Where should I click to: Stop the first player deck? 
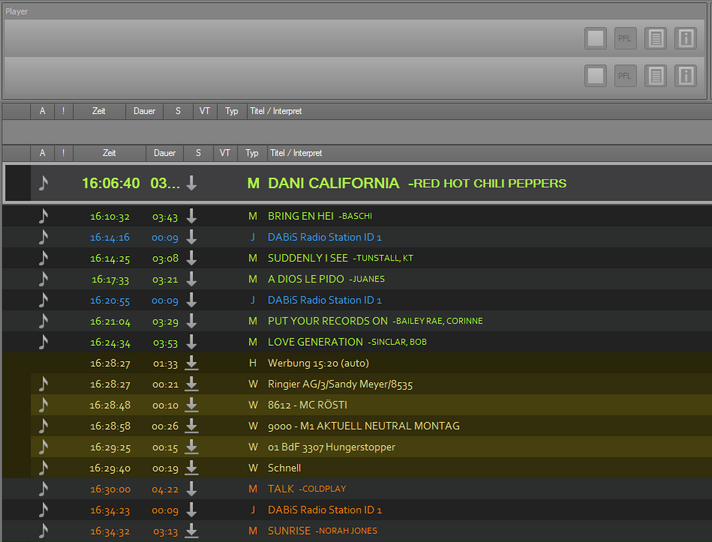[595, 39]
